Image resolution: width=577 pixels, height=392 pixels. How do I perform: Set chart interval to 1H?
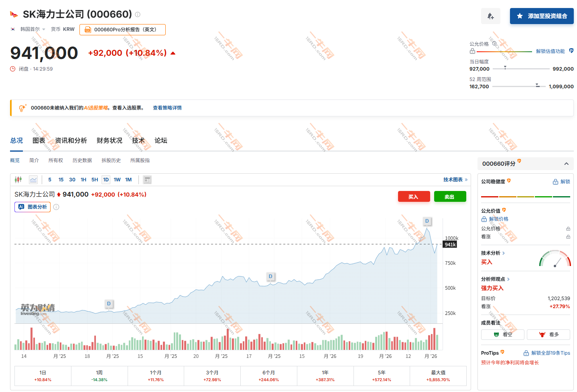point(83,180)
